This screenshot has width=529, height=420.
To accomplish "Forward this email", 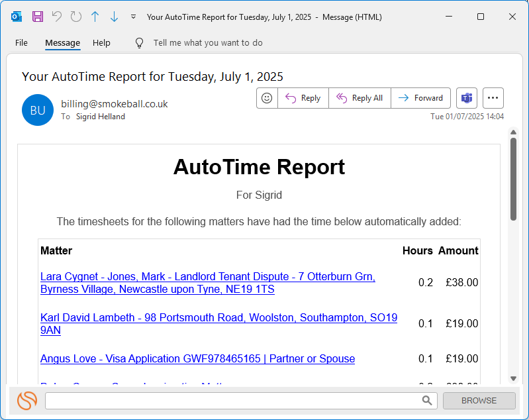I will (420, 98).
